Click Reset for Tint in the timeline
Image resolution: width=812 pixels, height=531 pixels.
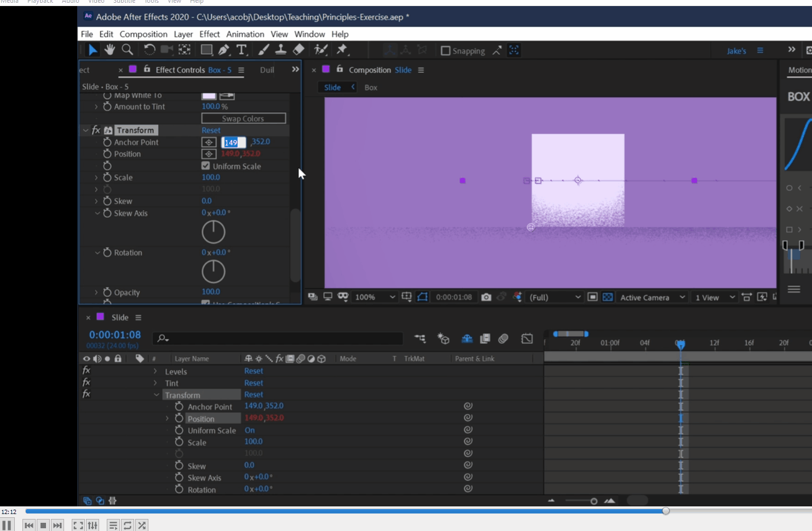point(254,383)
